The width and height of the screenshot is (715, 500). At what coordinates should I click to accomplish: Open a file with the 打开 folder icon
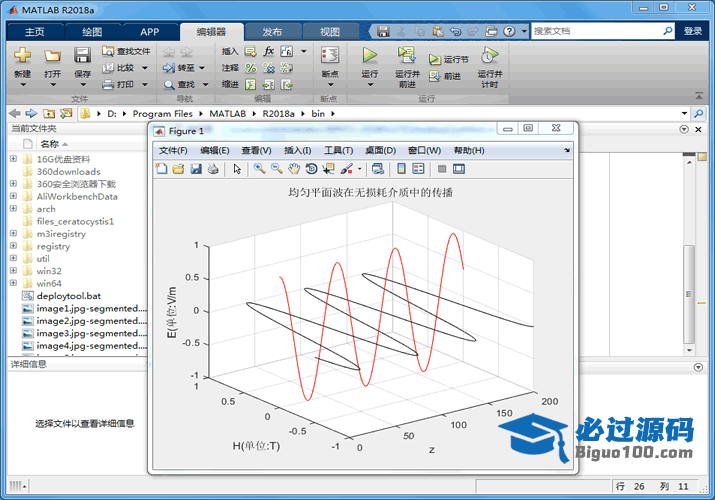52,56
